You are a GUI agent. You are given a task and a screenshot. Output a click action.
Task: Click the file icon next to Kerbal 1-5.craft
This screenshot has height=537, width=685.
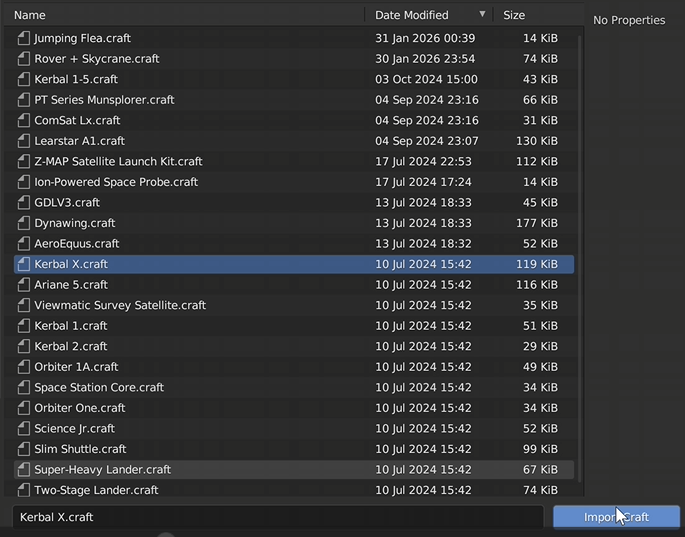pyautogui.click(x=24, y=79)
